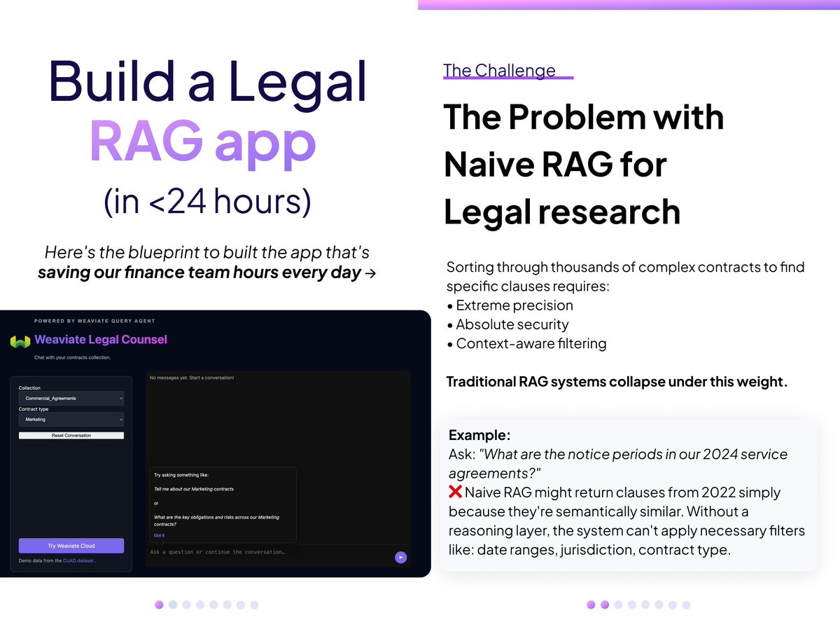840x634 pixels.
Task: Click the Weaviate Legal Counsel title
Action: [x=101, y=340]
